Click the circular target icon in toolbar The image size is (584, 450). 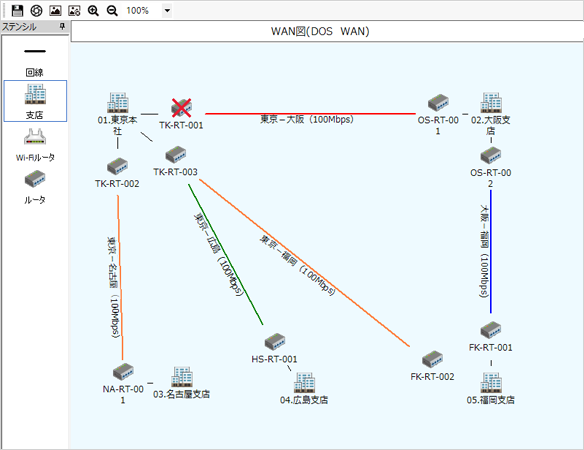coord(36,10)
